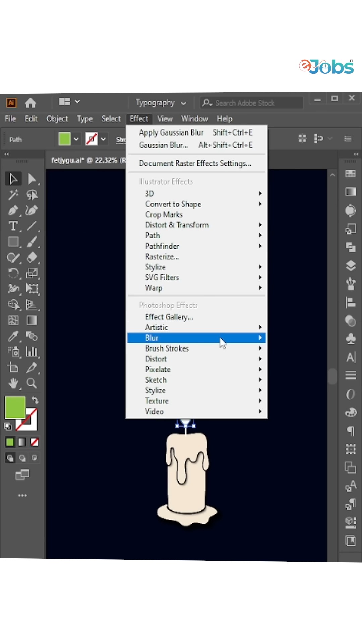362x644 pixels.
Task: Open the Window menu
Action: coord(195,119)
